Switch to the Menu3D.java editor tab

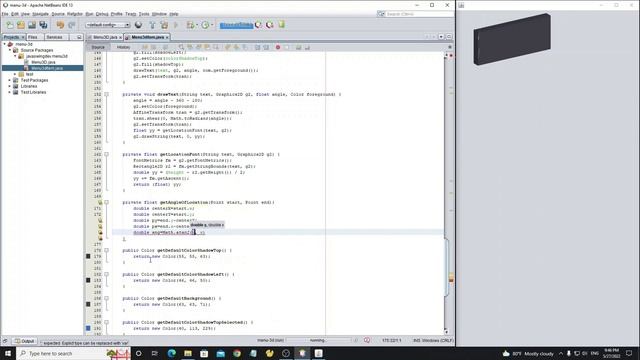click(105, 37)
